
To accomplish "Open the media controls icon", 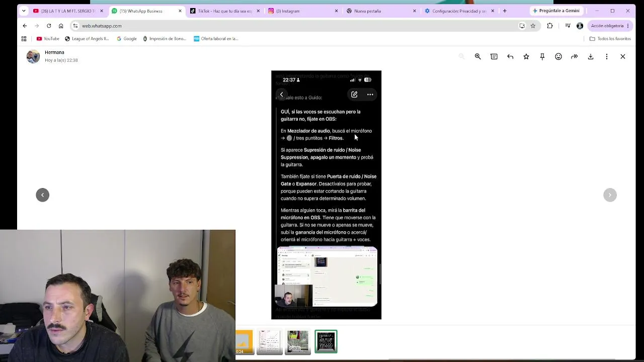I will coord(568,26).
